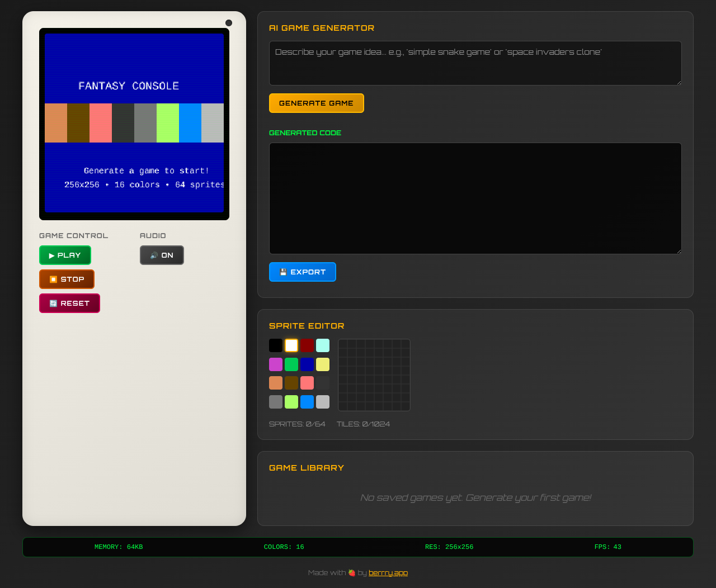The image size is (716, 588).
Task: Toggle the currently selected white palette color
Action: click(x=291, y=345)
